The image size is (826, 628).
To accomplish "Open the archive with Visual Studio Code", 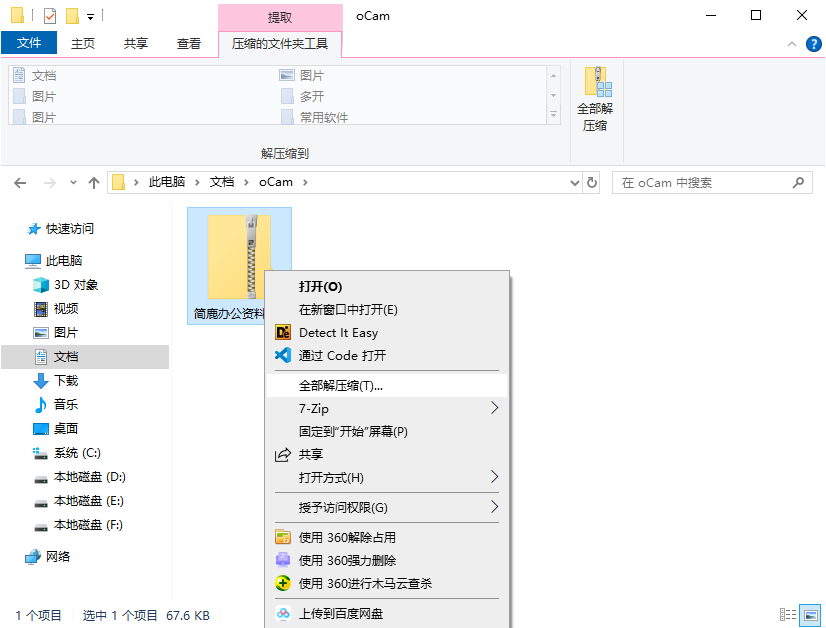I will (x=336, y=355).
